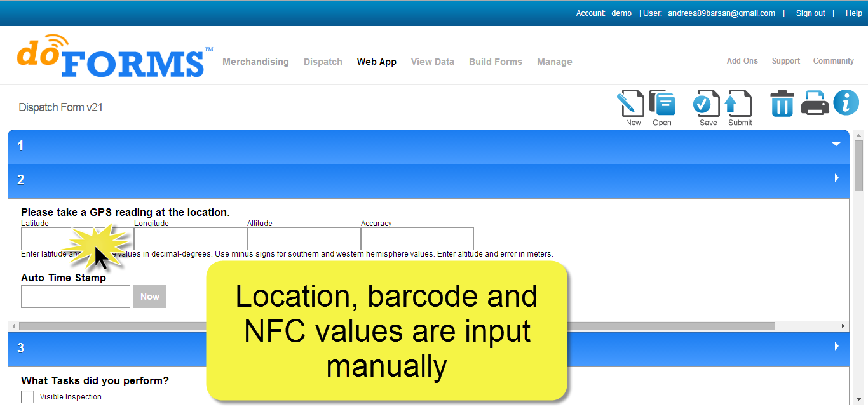Click the Auto Time Stamp field

click(x=76, y=297)
